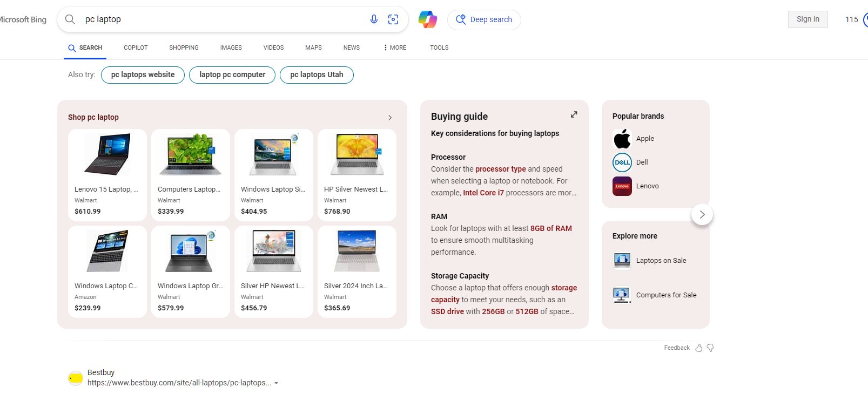Click the $768.90 price text
The image size is (868, 394).
coord(337,212)
